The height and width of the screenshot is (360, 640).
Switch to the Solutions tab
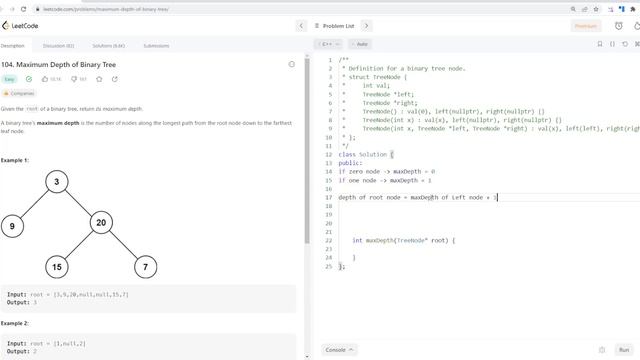[x=109, y=46]
